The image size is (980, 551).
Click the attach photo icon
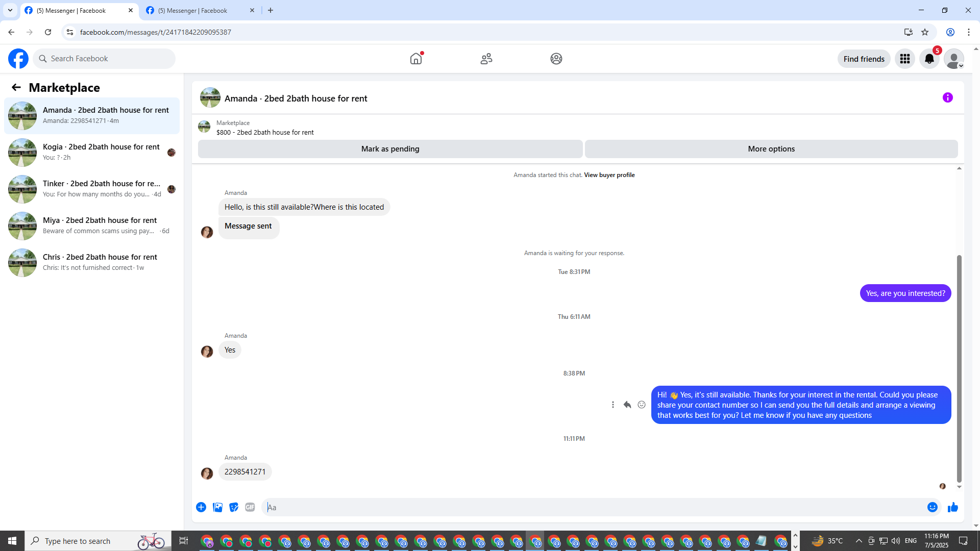click(217, 507)
